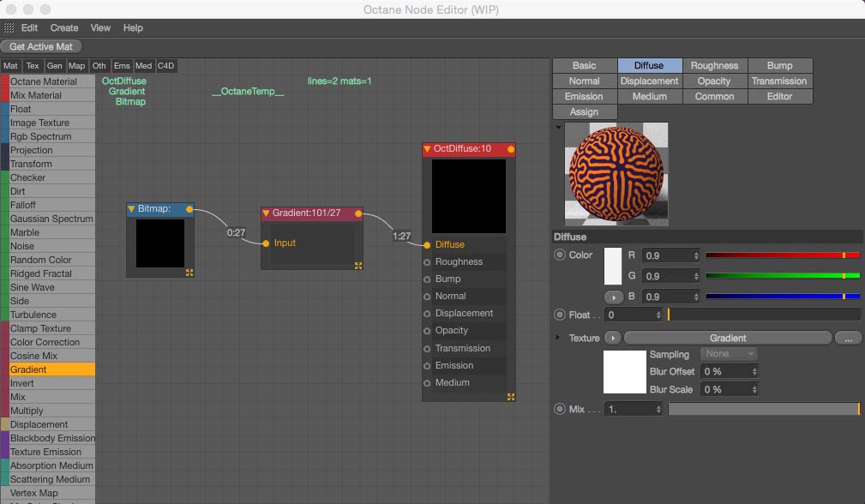Toggle the Map node filter

[x=76, y=66]
